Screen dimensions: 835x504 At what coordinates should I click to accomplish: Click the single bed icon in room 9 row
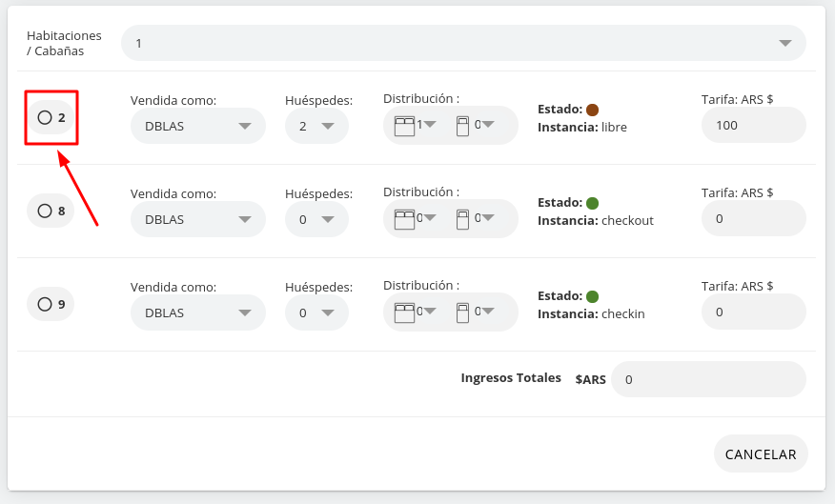click(x=463, y=312)
